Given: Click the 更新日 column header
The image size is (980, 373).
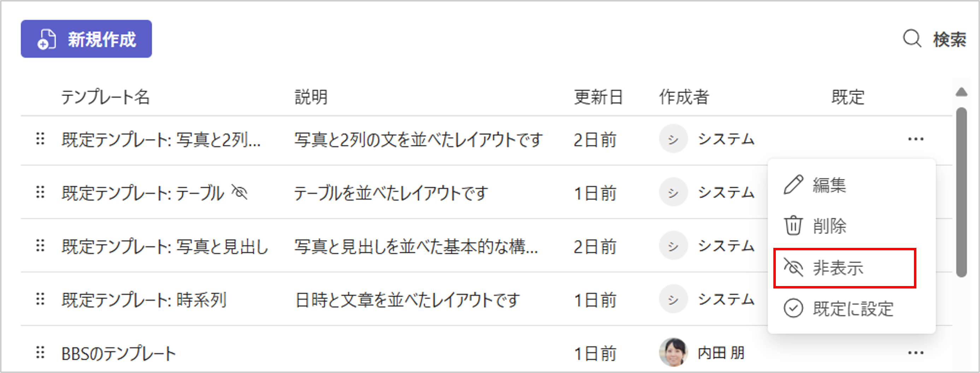Looking at the screenshot, I should pyautogui.click(x=598, y=97).
